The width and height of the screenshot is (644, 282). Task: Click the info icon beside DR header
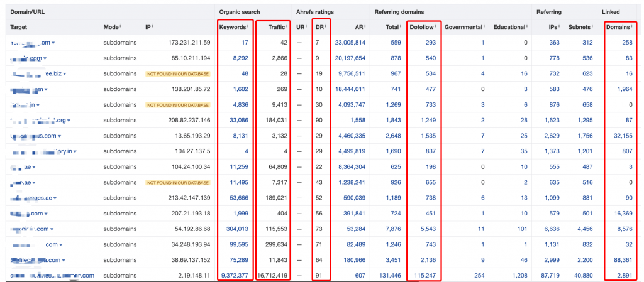[x=326, y=26]
